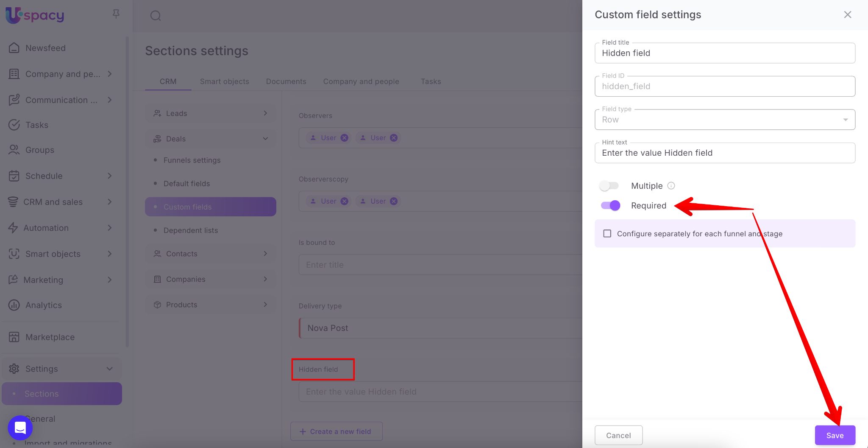Go to Tasks in left sidebar
Image resolution: width=868 pixels, height=448 pixels.
[x=36, y=125]
